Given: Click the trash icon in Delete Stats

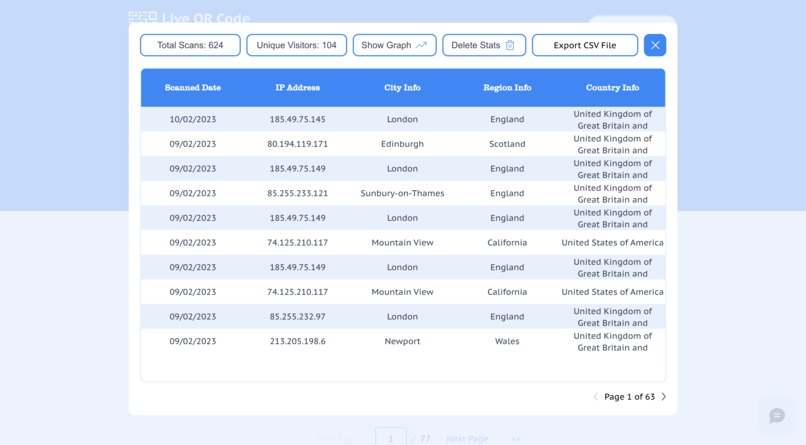Looking at the screenshot, I should click(x=510, y=45).
